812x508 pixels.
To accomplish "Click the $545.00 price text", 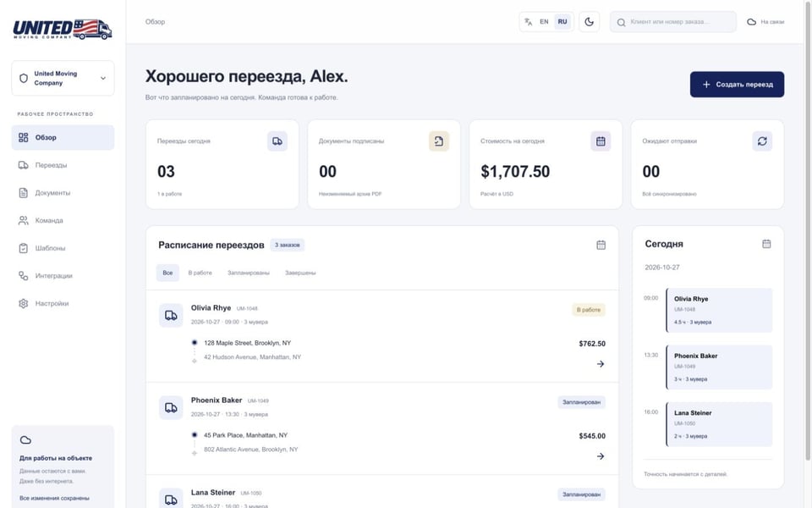I will 592,436.
